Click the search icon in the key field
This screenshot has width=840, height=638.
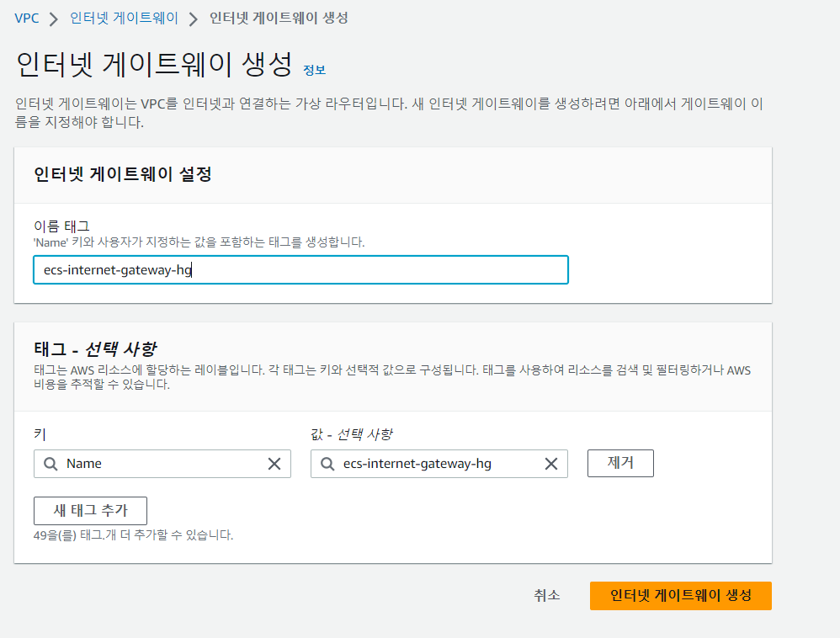[51, 464]
